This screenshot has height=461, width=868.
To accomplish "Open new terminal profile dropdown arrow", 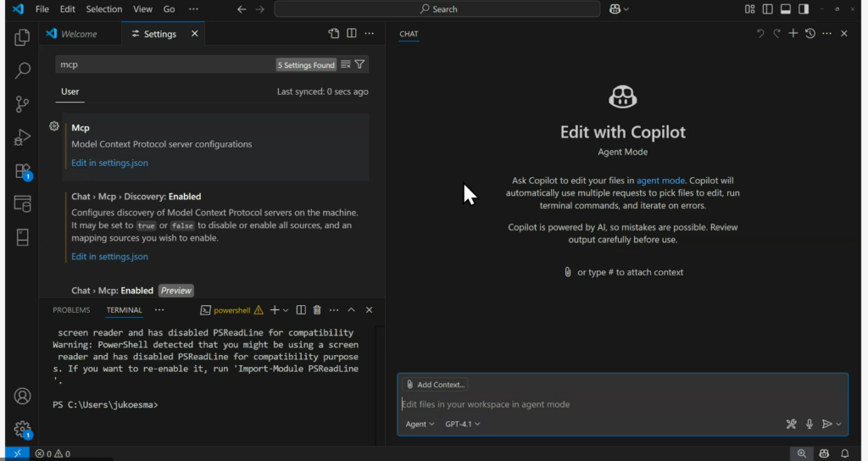I will point(286,310).
